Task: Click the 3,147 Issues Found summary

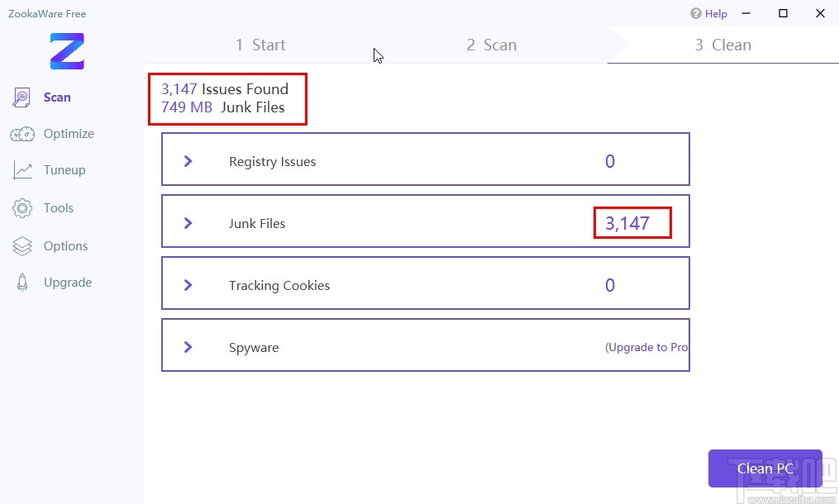Action: click(225, 88)
